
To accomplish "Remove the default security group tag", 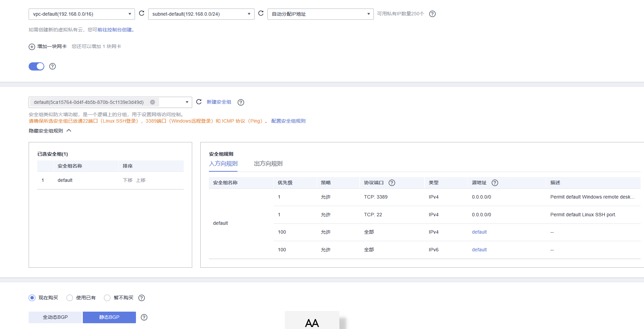I will (153, 102).
